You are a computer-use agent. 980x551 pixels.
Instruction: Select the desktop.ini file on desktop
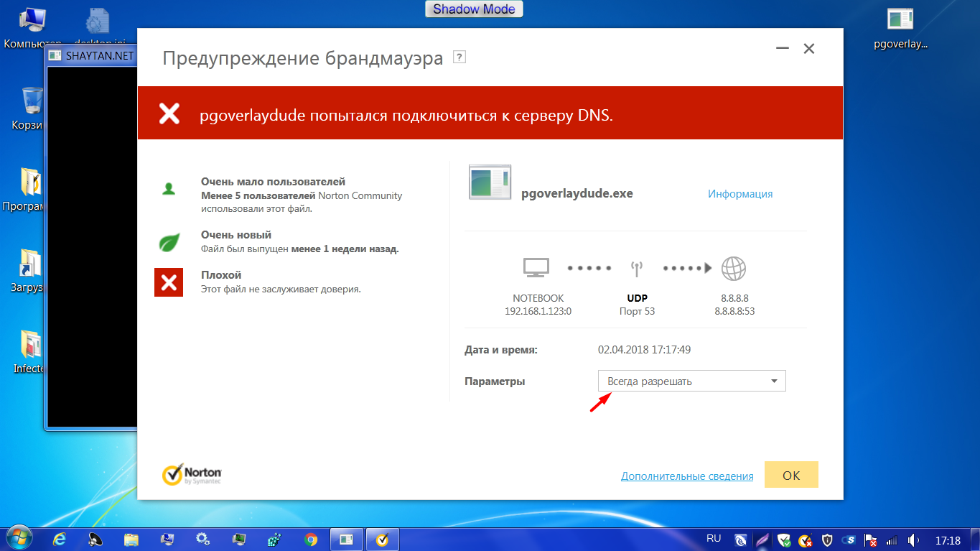(101, 28)
